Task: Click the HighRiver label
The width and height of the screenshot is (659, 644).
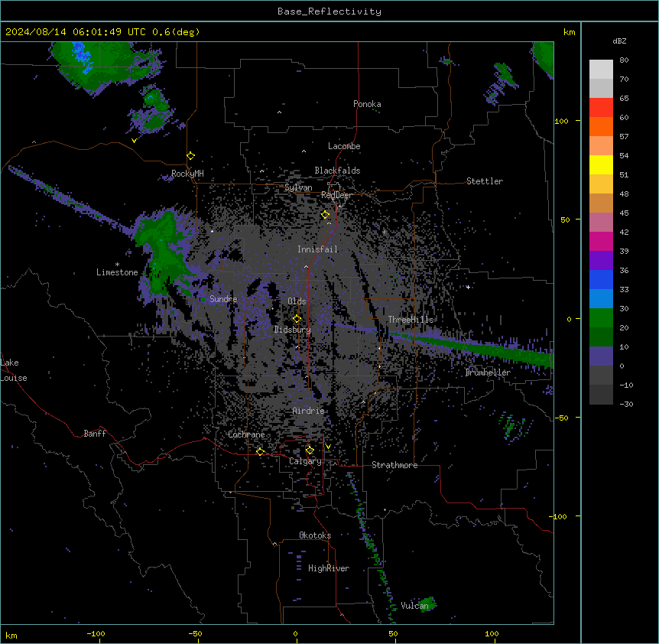Action: (x=329, y=568)
